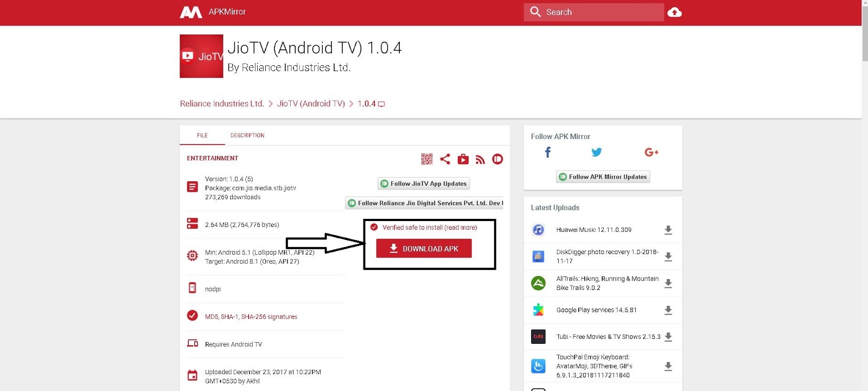
Task: Click the '273,269 downloads' text
Action: 233,197
